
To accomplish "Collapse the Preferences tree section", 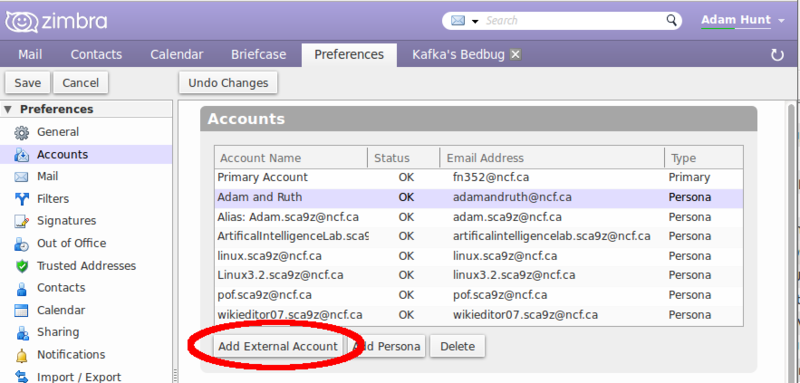I will (x=7, y=110).
